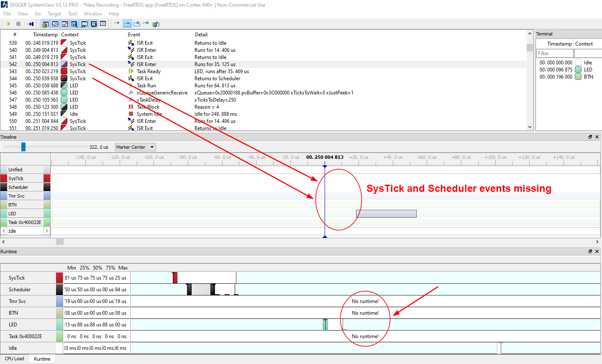Click the API function icon of event 546
This screenshot has height=364, width=602.
(x=131, y=93)
